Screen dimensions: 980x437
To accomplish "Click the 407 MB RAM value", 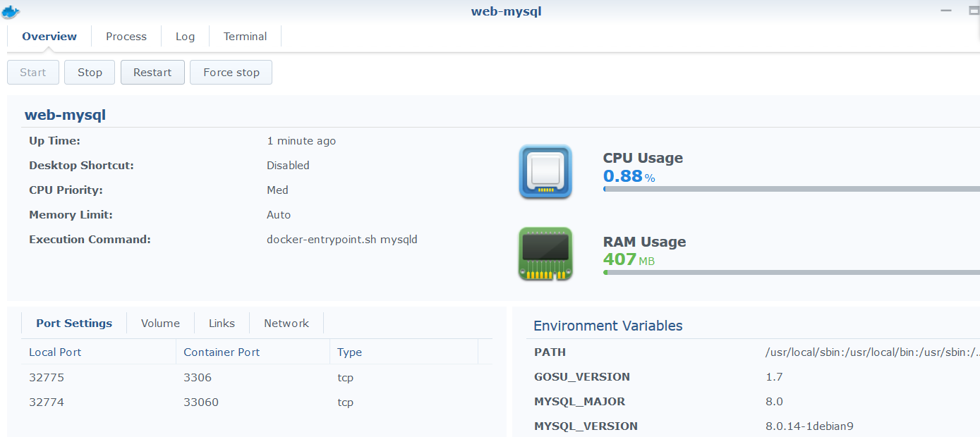I will (x=629, y=259).
